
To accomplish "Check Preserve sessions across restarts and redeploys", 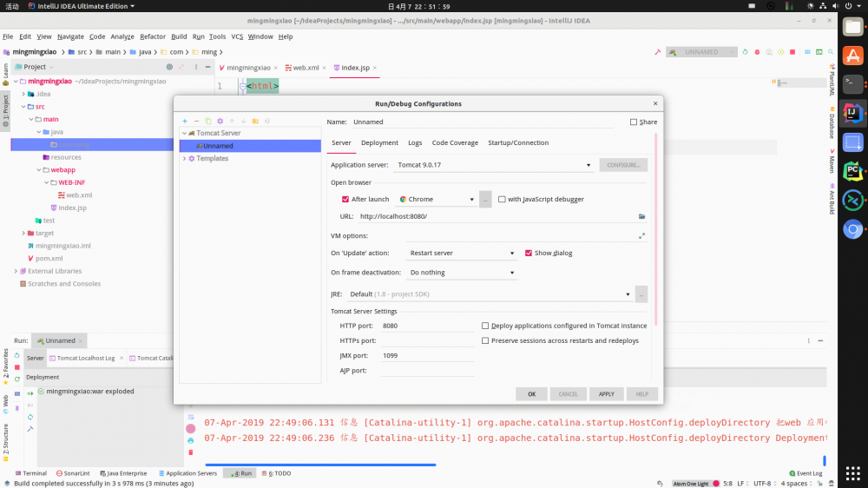I will tap(485, 340).
